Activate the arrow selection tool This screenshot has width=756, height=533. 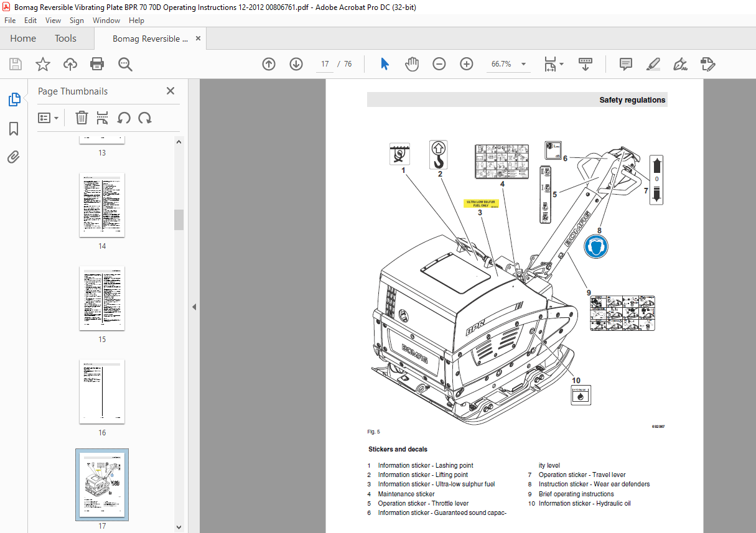coord(385,64)
